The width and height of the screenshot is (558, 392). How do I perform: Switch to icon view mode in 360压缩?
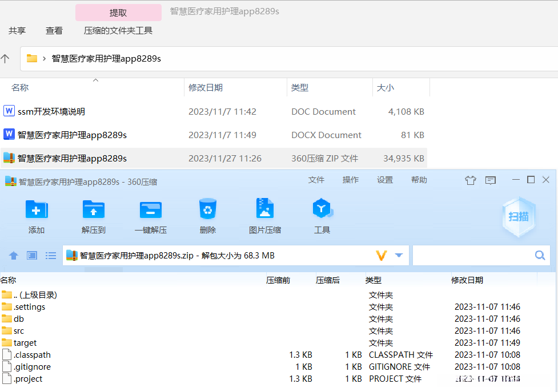point(32,255)
